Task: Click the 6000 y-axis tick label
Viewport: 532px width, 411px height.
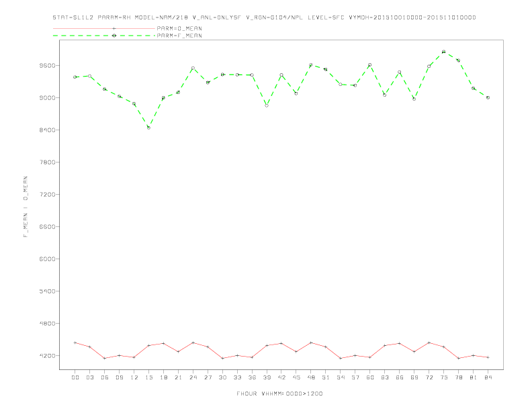Action: pyautogui.click(x=47, y=259)
